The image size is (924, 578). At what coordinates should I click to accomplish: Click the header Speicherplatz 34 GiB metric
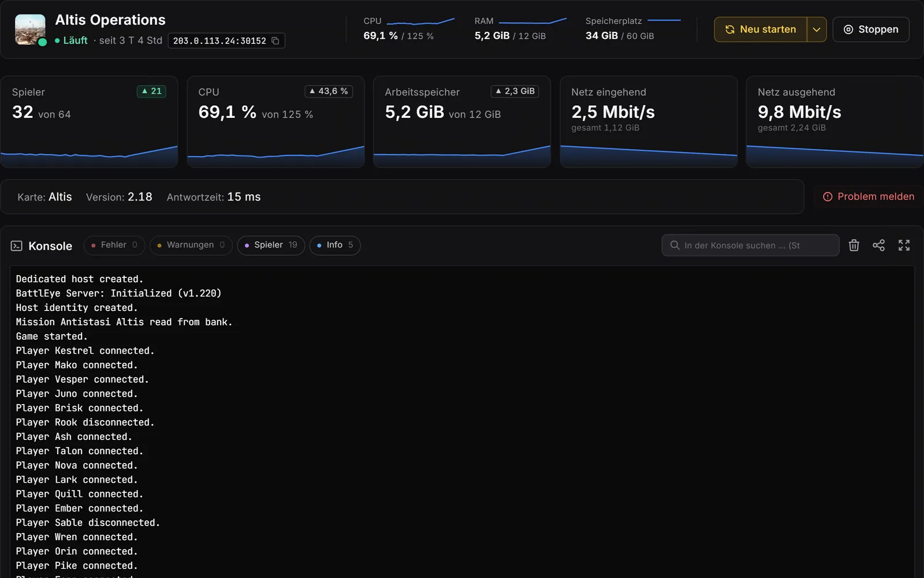pos(633,29)
